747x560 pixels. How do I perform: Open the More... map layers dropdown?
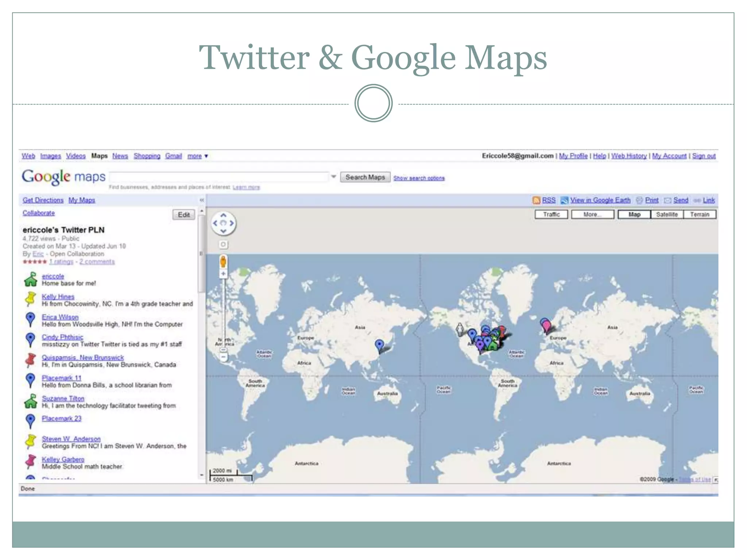pyautogui.click(x=593, y=214)
